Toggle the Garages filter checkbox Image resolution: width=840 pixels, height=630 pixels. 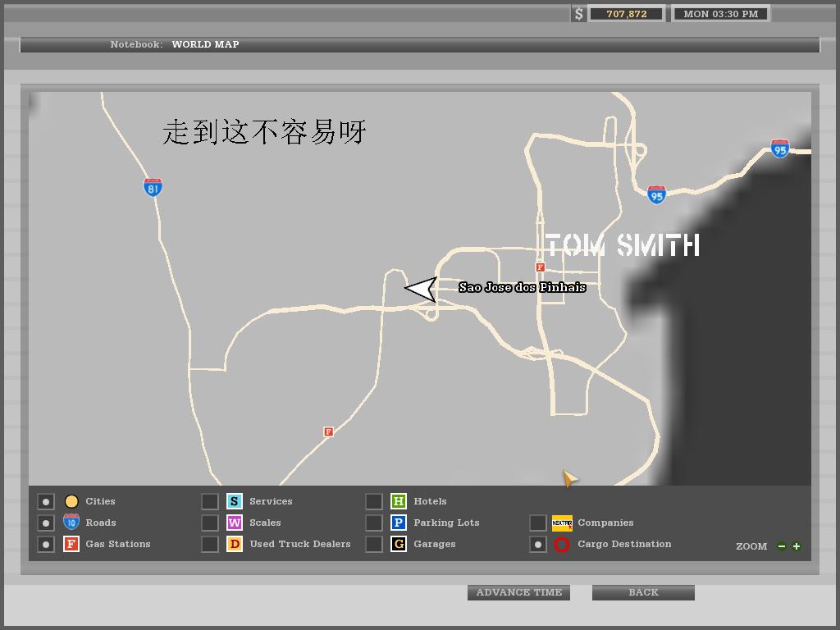coord(374,544)
